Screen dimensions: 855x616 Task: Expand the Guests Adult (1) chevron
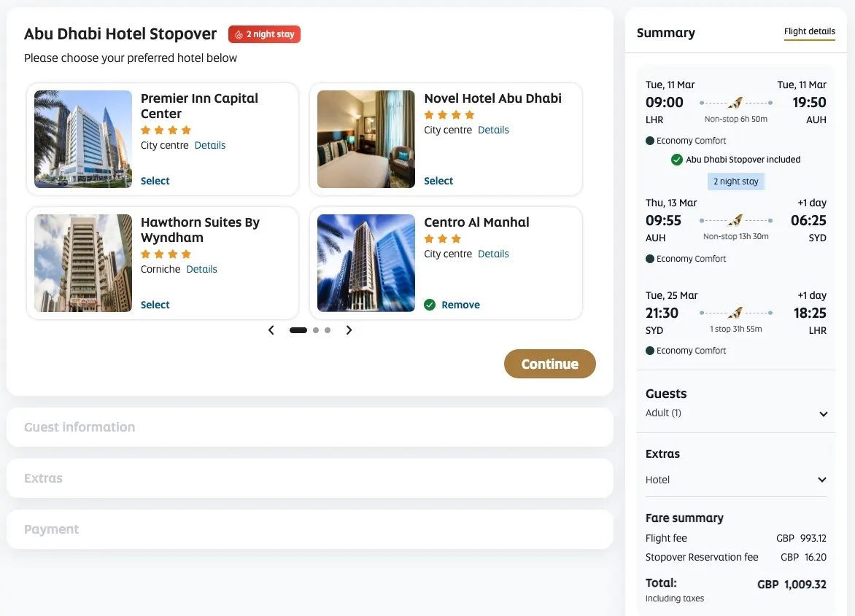point(824,414)
